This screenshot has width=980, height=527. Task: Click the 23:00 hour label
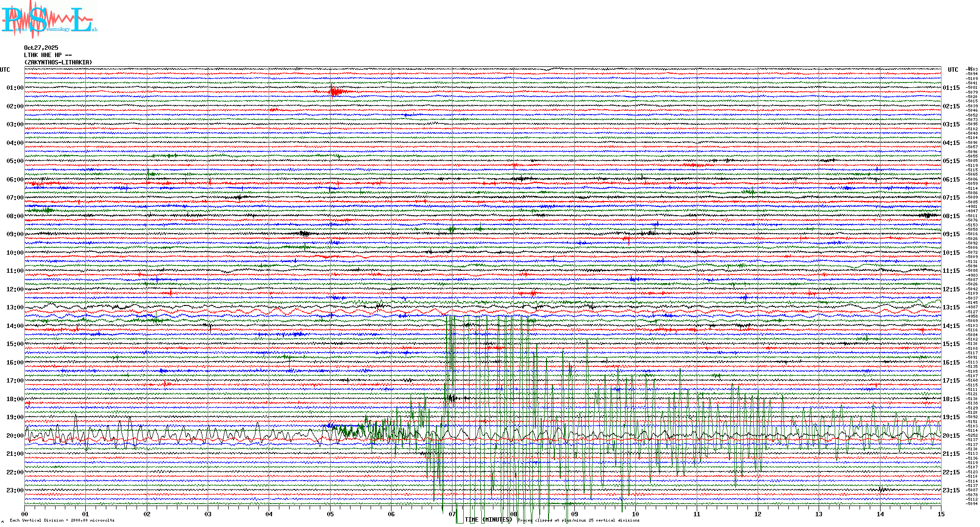tap(15, 490)
